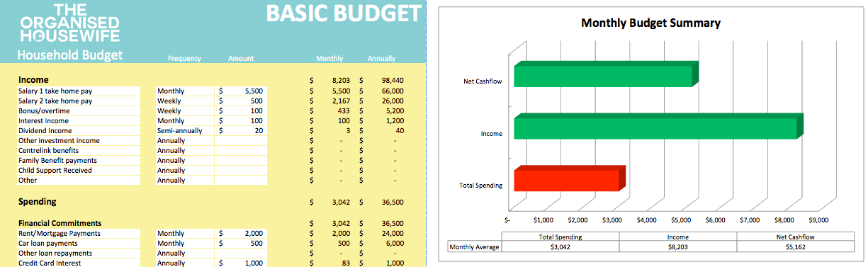Viewport: 868px width, 267px height.
Task: Select the Centrelink benefits frequency cell
Action: pos(184,151)
